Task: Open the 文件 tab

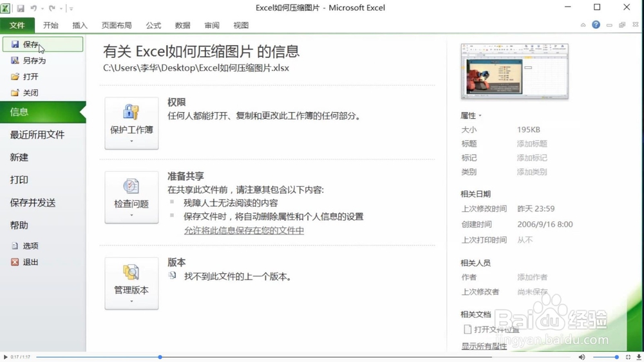Action: (x=17, y=26)
